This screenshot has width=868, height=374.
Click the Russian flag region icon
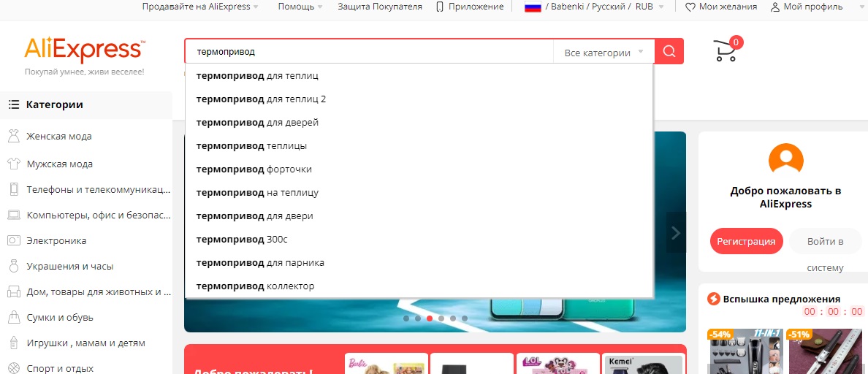pyautogui.click(x=533, y=7)
